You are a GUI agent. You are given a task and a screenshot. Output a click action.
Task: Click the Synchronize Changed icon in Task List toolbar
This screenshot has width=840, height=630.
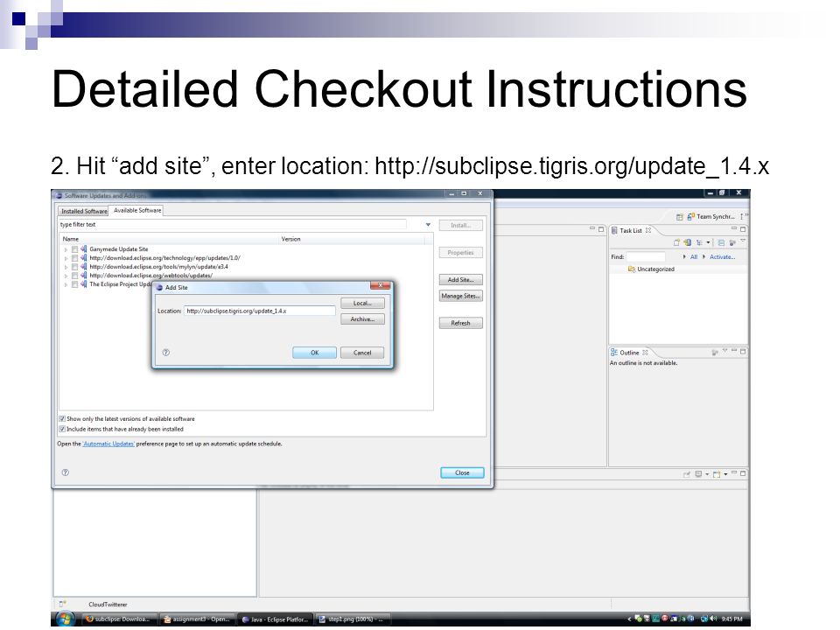[x=688, y=242]
